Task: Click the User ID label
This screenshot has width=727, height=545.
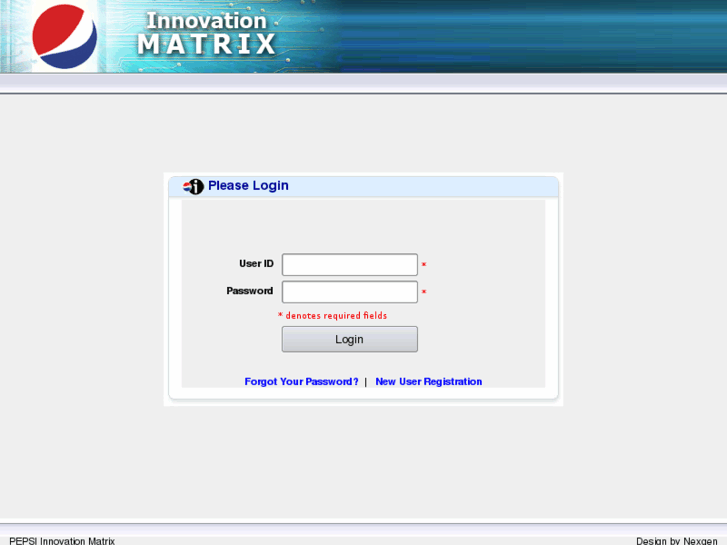Action: [x=256, y=263]
